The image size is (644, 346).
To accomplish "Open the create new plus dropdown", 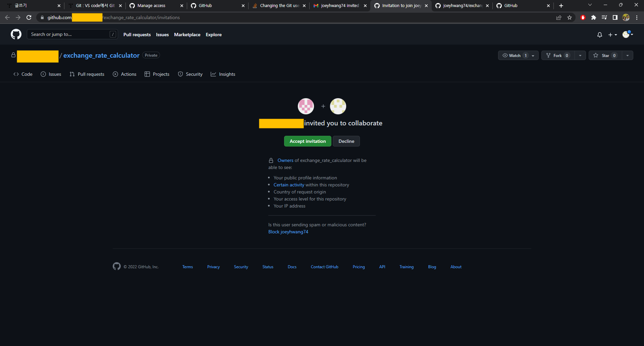I will point(612,35).
